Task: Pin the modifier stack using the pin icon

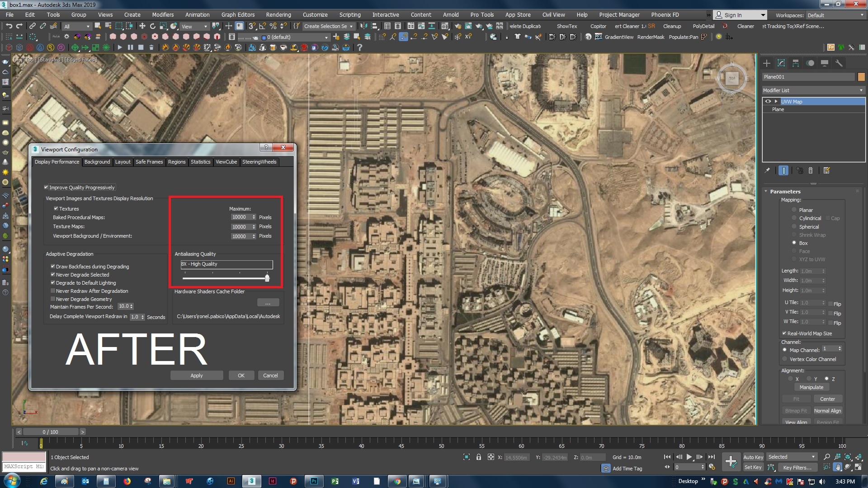Action: click(x=767, y=170)
